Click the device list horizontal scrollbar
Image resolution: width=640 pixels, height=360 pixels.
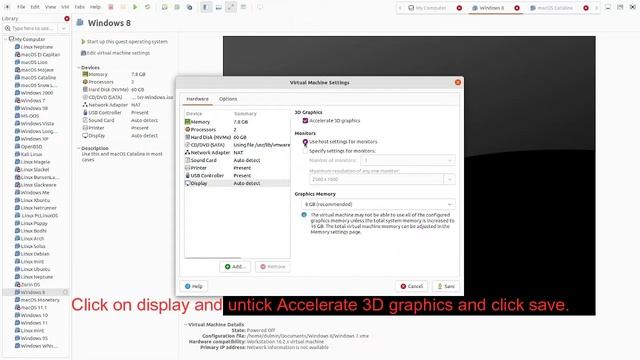click(x=213, y=258)
